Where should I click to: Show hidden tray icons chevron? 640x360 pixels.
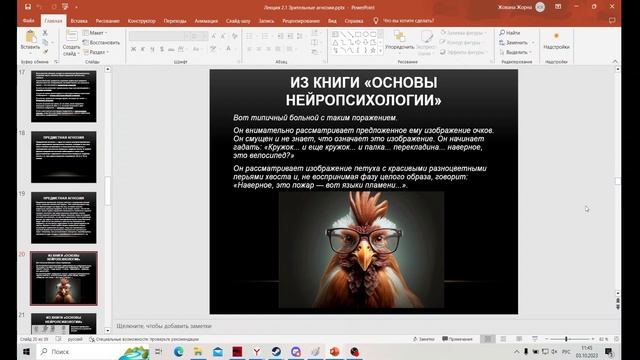click(516, 351)
